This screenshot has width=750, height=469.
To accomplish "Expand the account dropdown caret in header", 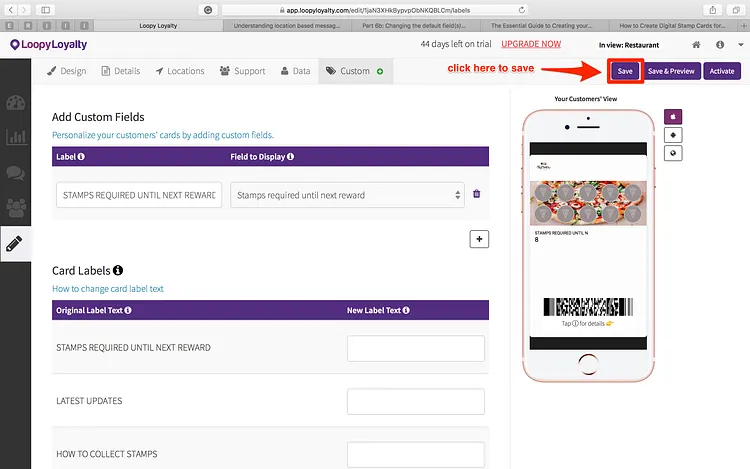I will pyautogui.click(x=740, y=44).
